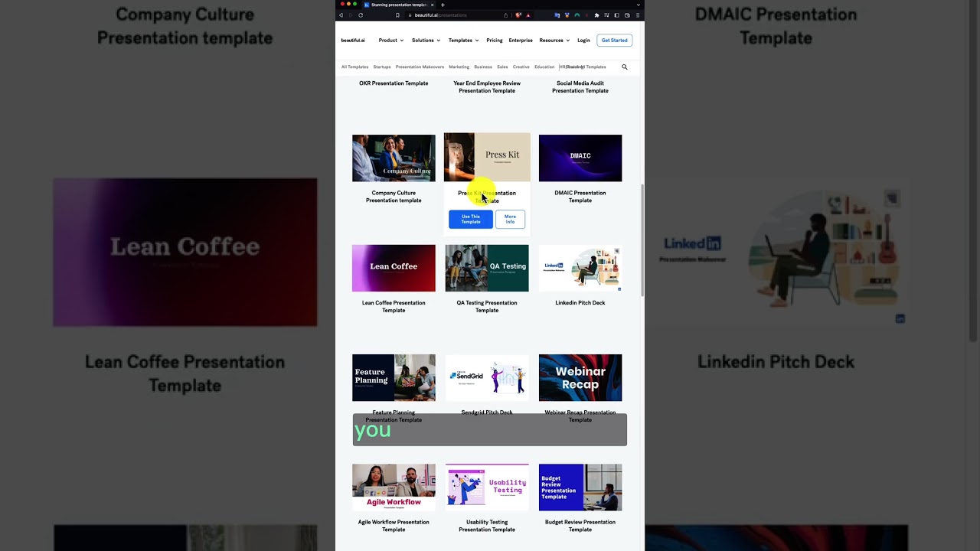The height and width of the screenshot is (551, 980).
Task: Toggle the browser sidebar panel icon
Action: coord(616,15)
